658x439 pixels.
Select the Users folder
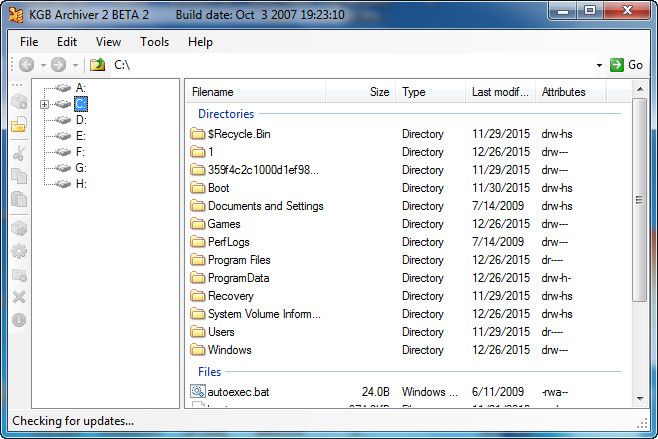click(221, 332)
